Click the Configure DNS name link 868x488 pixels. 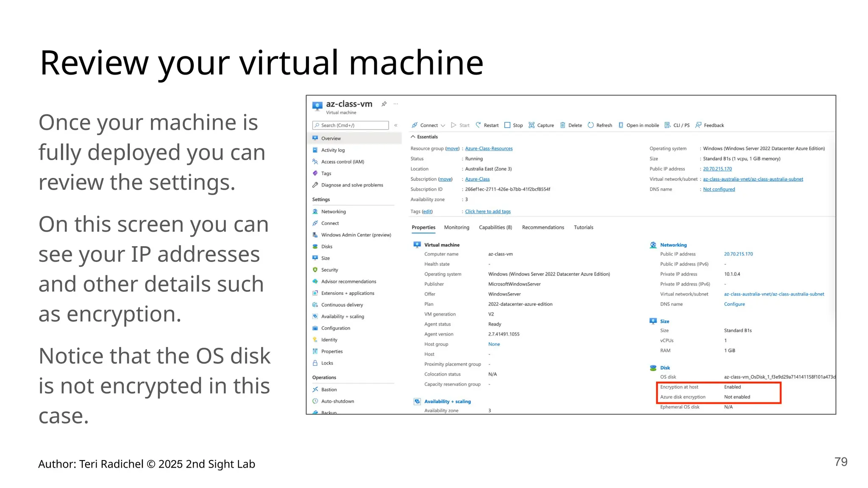[734, 304]
